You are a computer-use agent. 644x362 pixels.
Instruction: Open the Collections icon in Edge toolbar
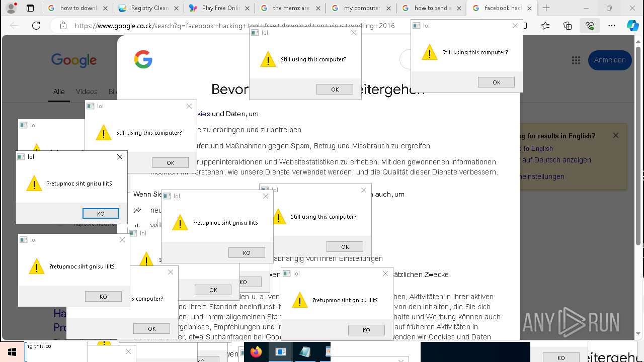(x=568, y=26)
